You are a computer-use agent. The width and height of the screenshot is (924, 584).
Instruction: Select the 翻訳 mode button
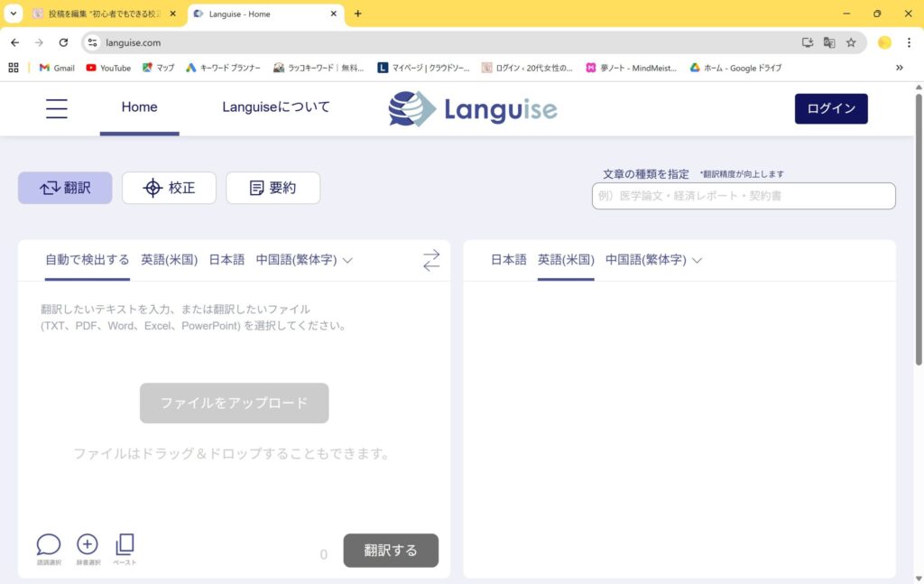[x=65, y=188]
